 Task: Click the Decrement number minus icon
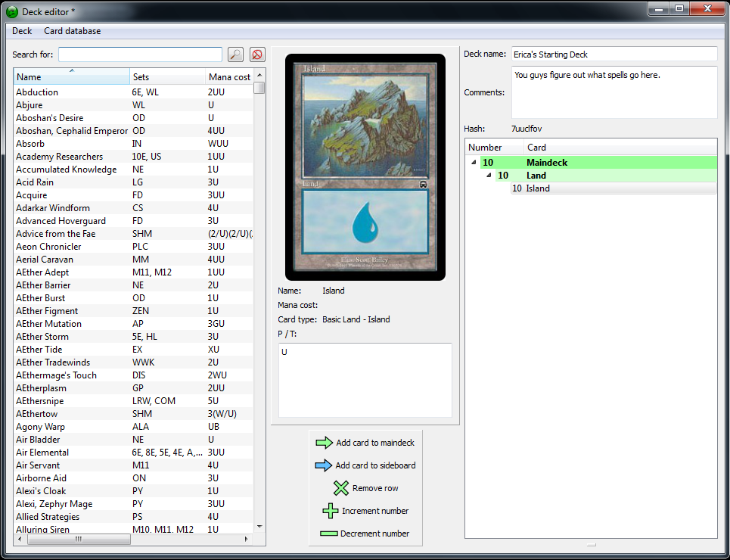tap(328, 534)
